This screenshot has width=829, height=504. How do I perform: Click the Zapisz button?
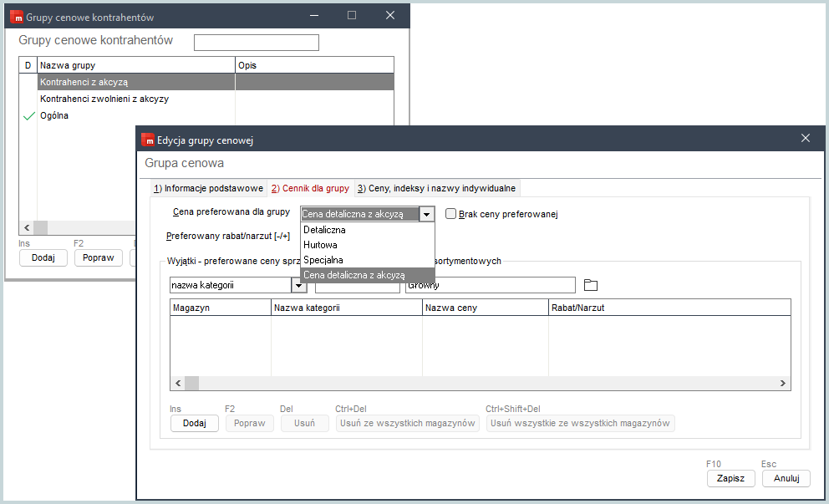click(x=730, y=478)
